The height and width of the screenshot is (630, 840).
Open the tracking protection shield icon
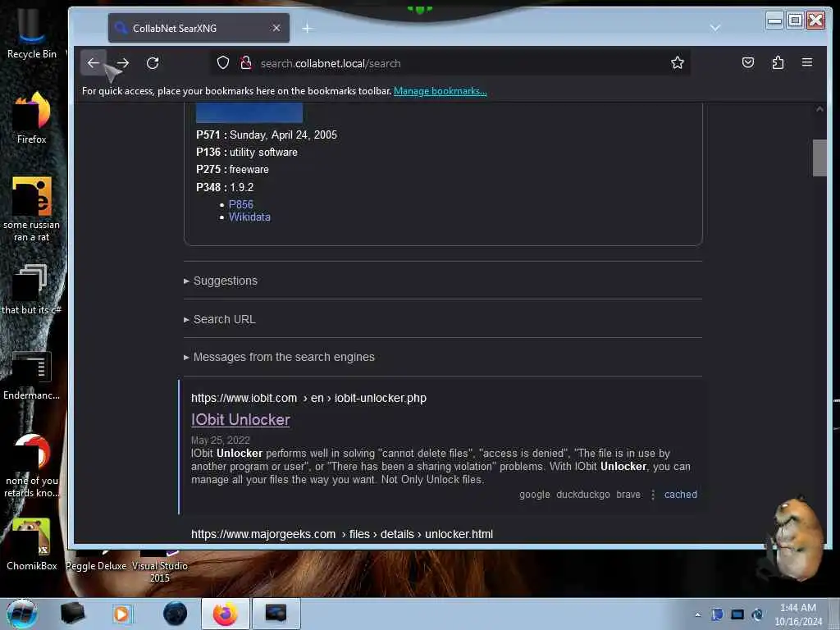coord(223,63)
